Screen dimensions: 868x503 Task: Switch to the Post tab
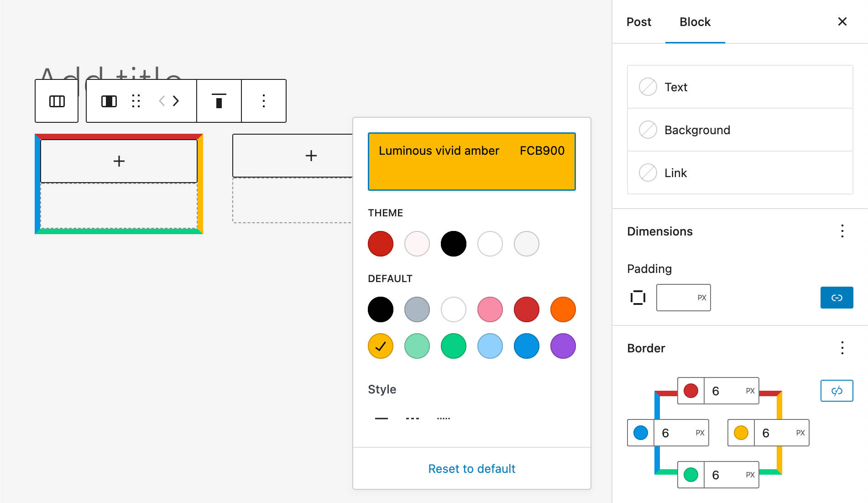coord(638,21)
